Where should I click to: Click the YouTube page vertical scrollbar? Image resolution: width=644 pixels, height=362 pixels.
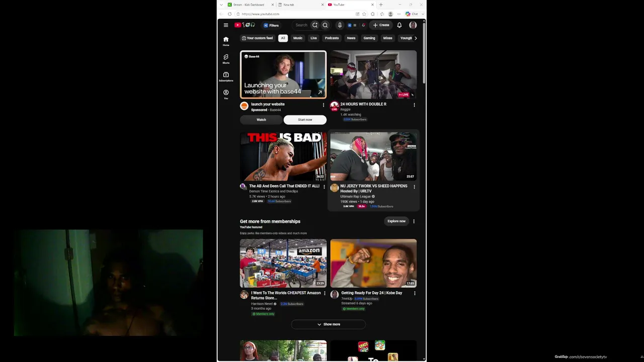point(424,53)
